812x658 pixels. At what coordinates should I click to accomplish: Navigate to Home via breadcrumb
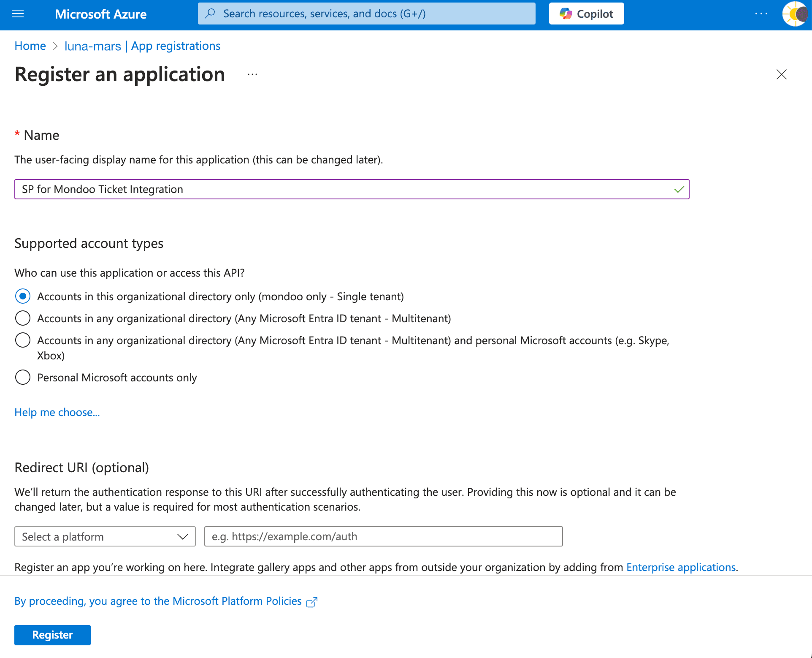pyautogui.click(x=30, y=46)
